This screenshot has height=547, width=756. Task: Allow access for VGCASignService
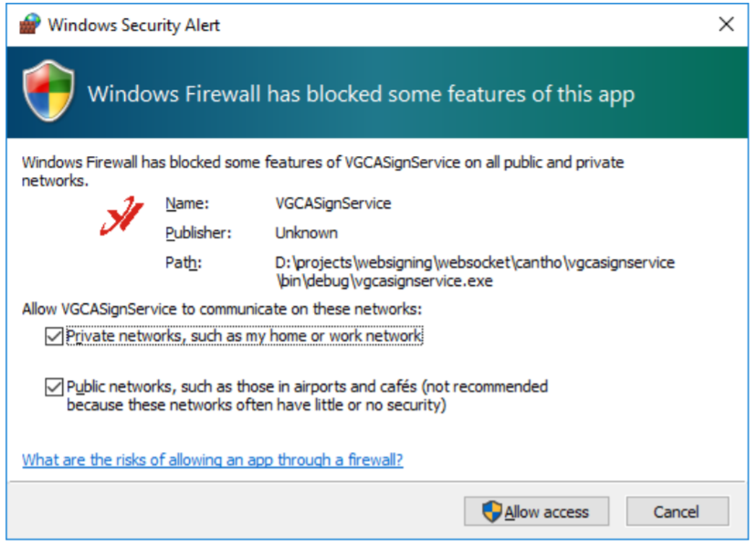click(x=536, y=511)
